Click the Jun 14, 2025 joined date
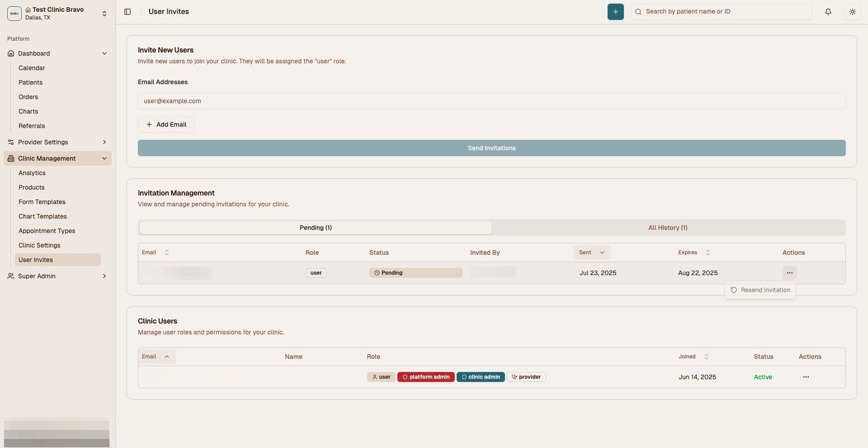868x448 pixels. (697, 377)
